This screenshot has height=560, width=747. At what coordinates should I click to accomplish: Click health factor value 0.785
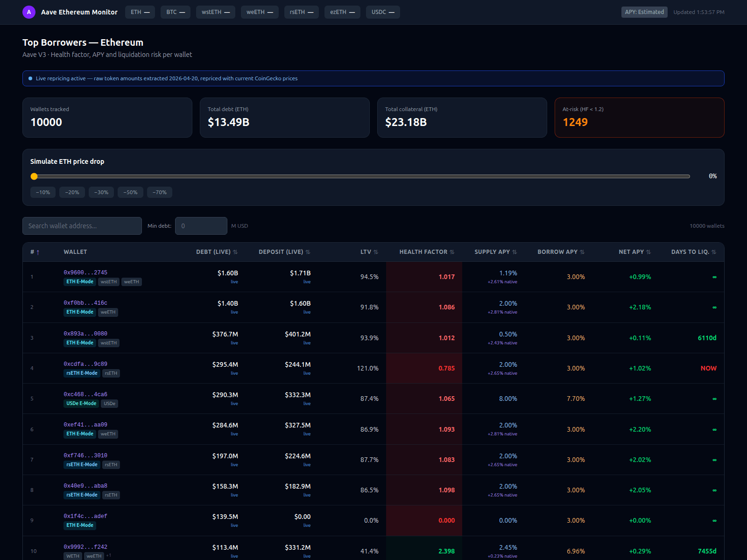click(x=446, y=368)
